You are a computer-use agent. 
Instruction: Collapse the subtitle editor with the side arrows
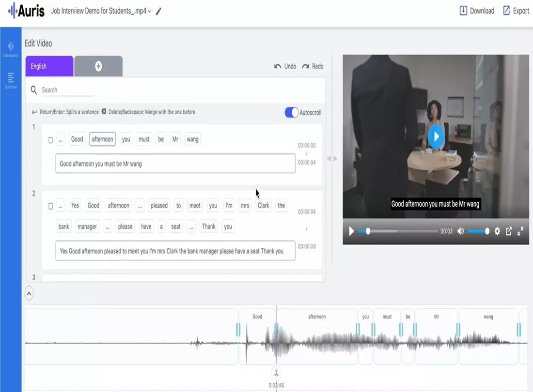[332, 158]
